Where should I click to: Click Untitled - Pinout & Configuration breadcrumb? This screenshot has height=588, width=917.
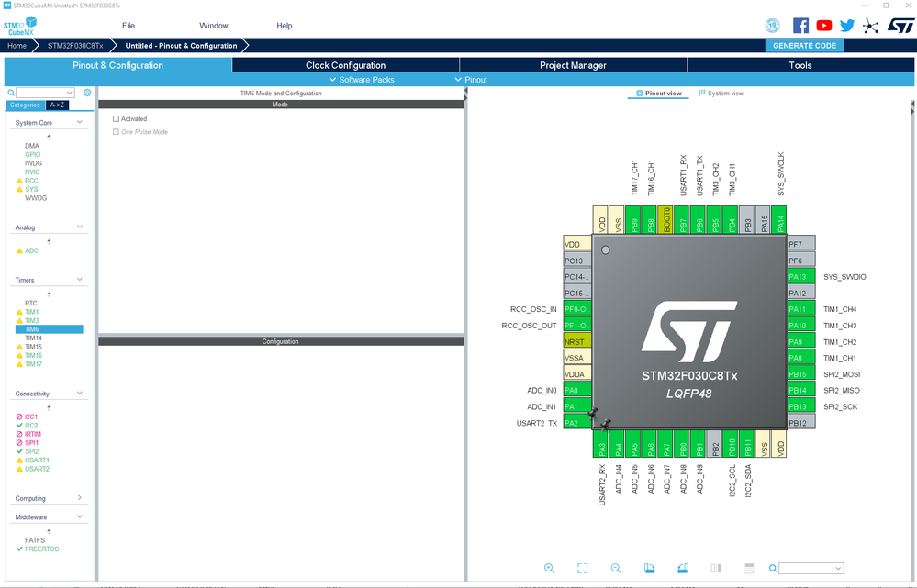pyautogui.click(x=182, y=46)
